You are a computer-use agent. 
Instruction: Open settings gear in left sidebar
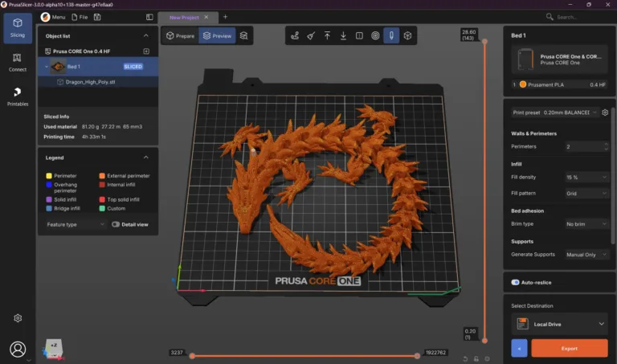click(18, 318)
